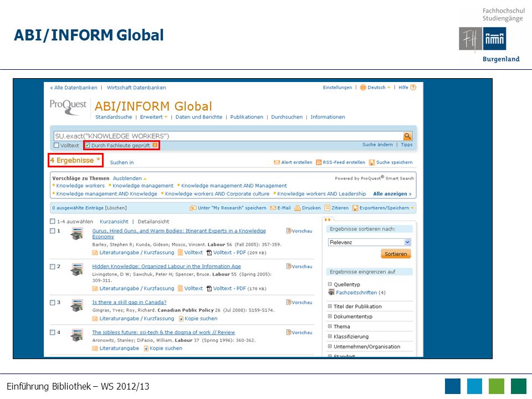532x399 pixels.
Task: Expand the Klassifizierung filter
Action: [329, 336]
